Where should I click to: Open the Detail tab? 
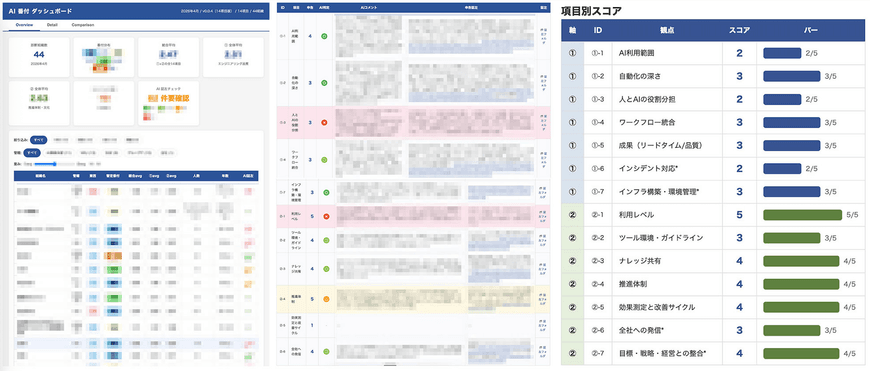52,25
